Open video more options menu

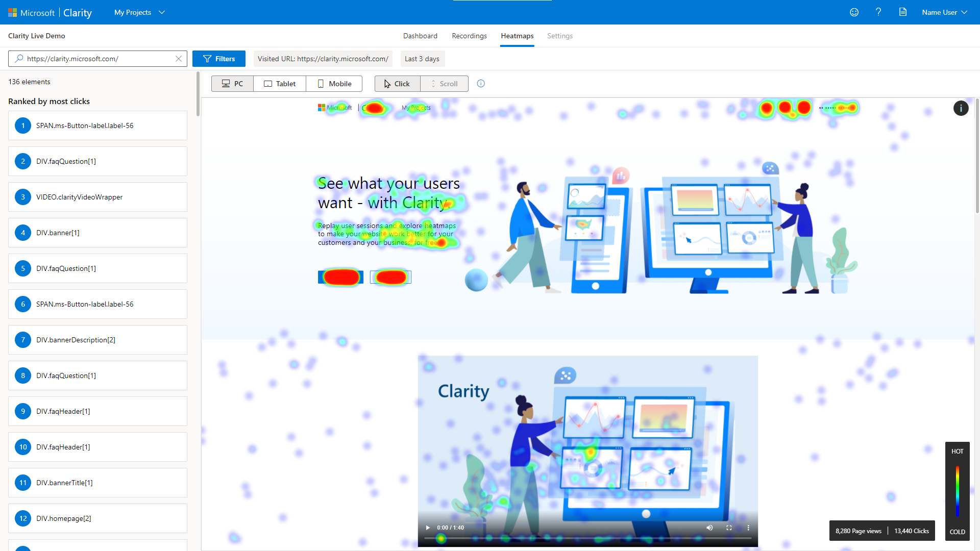pos(748,528)
